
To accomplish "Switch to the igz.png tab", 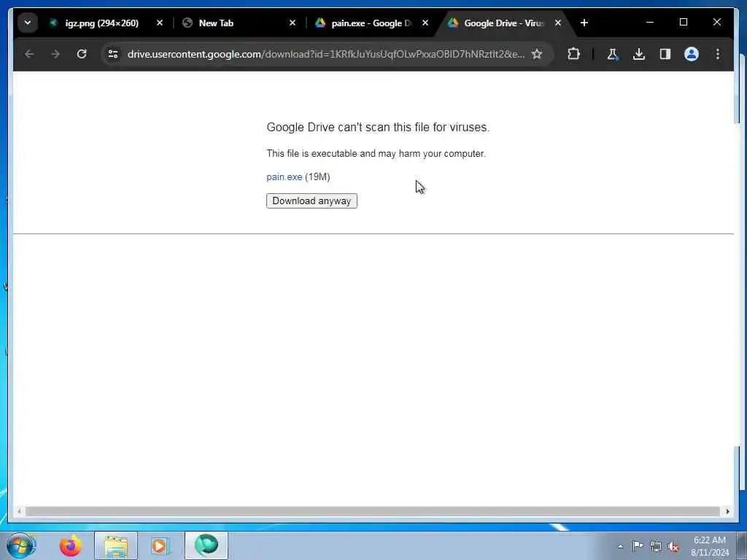I will pyautogui.click(x=102, y=23).
